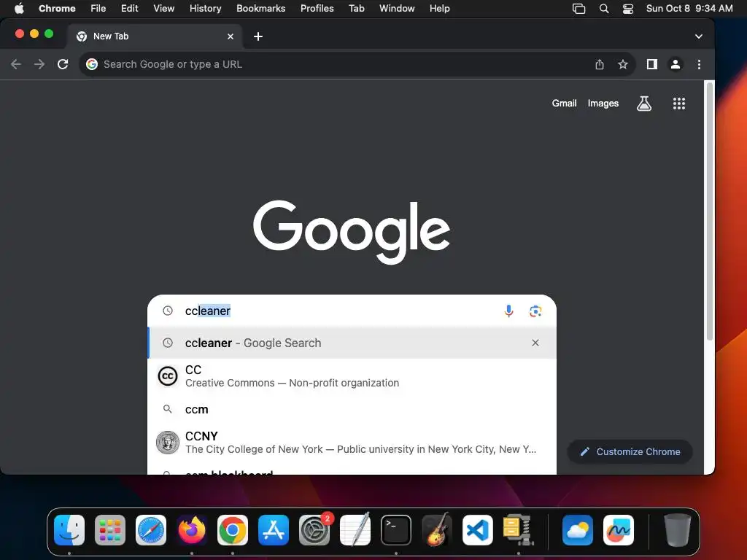Open Freeform app from the dock

(619, 530)
